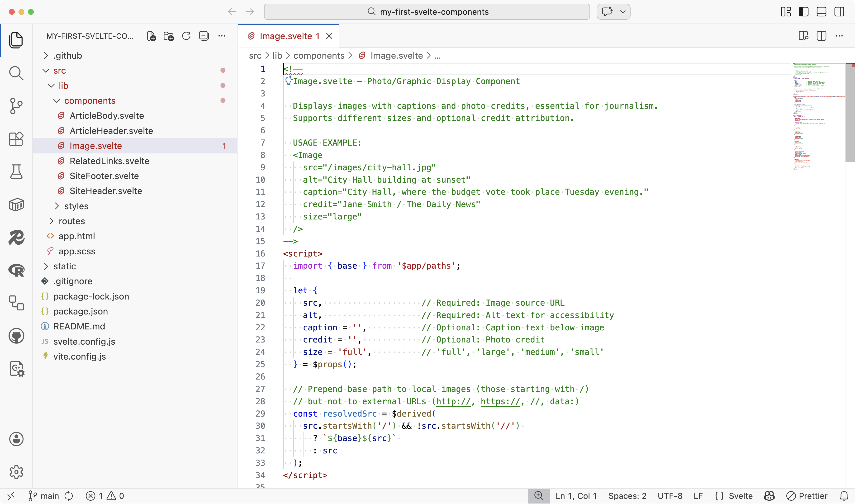Toggle the bottom panel visibility

pos(821,12)
